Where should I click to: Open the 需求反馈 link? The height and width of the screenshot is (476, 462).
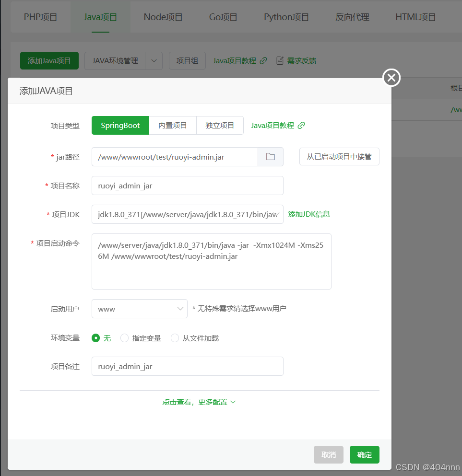pos(302,61)
